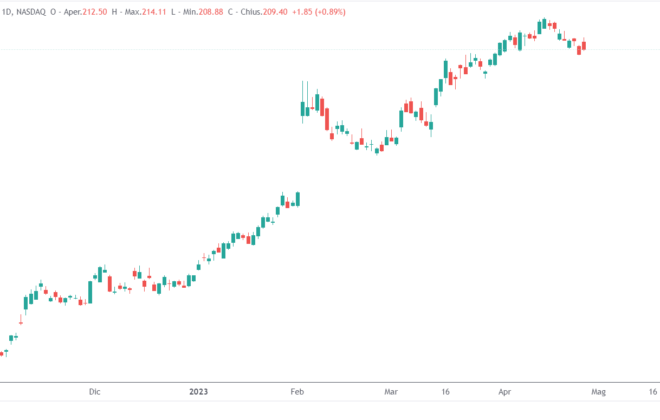Select the large green candle before the 16 March label
660x420 pixels.
click(x=437, y=90)
